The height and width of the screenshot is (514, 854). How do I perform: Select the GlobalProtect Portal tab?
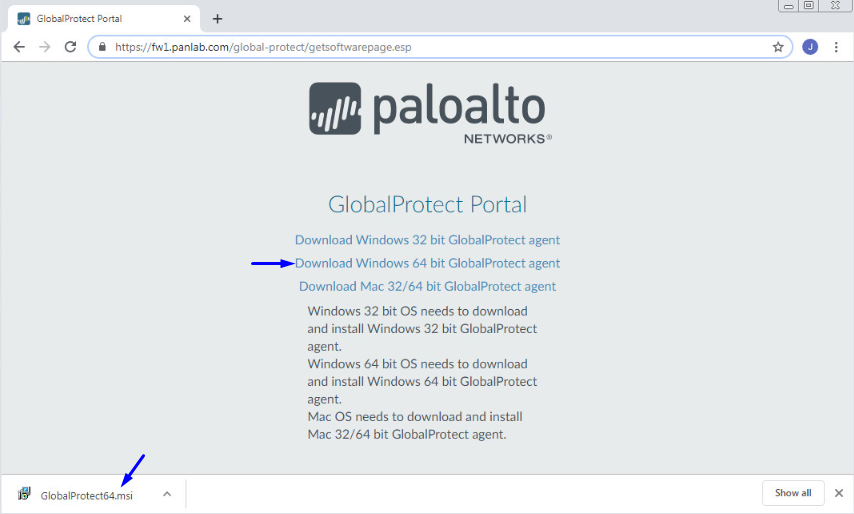pyautogui.click(x=103, y=19)
